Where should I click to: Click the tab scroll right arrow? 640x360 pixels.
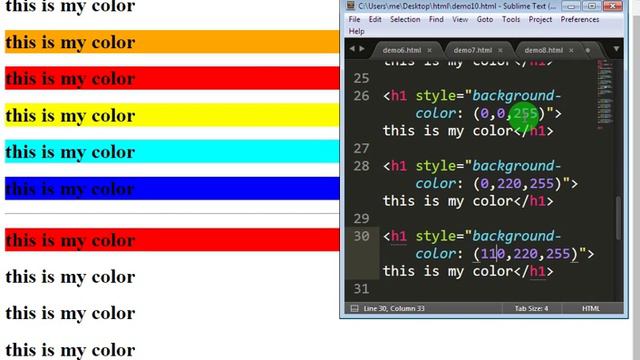point(362,49)
